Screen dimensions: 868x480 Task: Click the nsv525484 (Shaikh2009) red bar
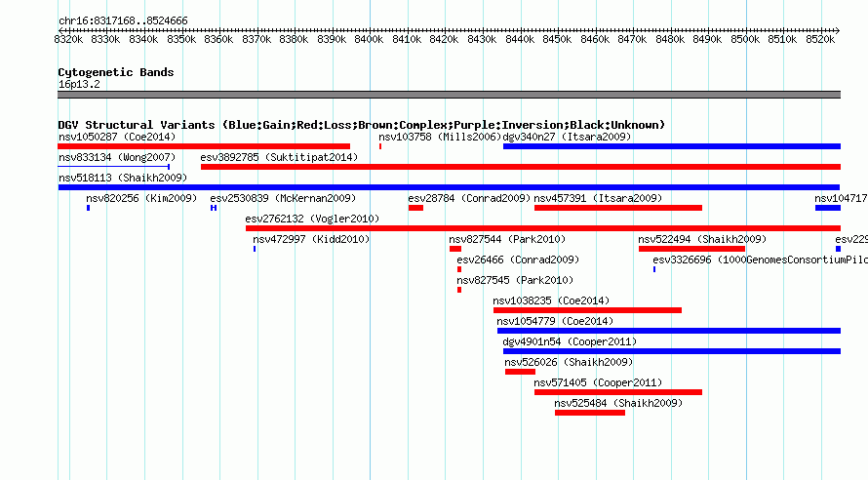pos(590,413)
